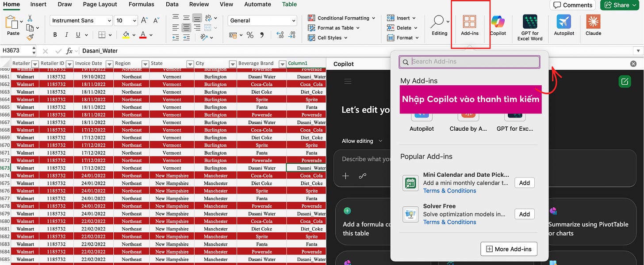Click the Borders icon
644x265 pixels.
click(102, 35)
